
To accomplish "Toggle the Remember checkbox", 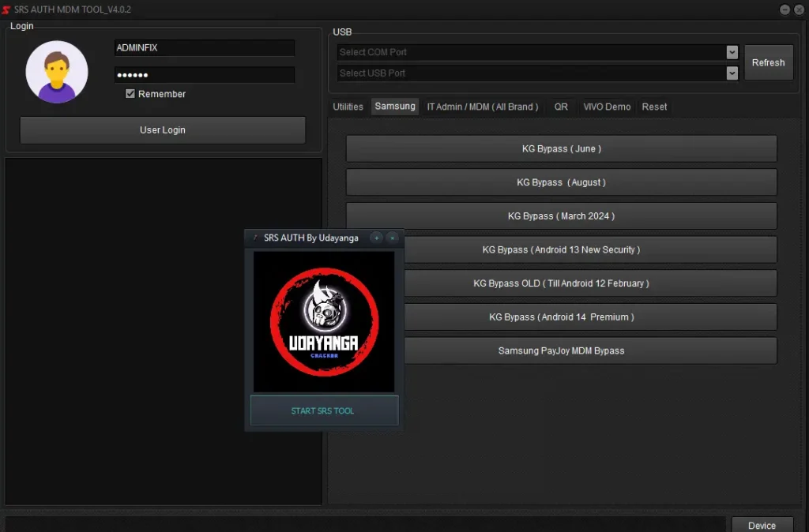I will pyautogui.click(x=130, y=93).
